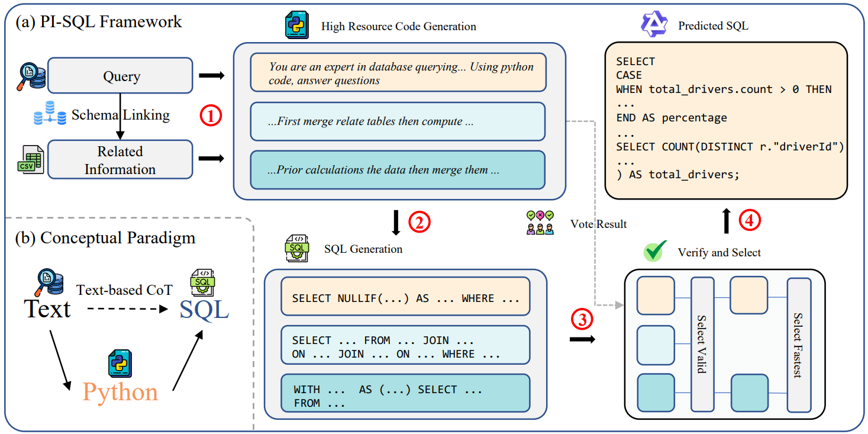Click the Python icon beside High Resource Code Generation
This screenshot has height=434, width=868.
click(x=296, y=26)
